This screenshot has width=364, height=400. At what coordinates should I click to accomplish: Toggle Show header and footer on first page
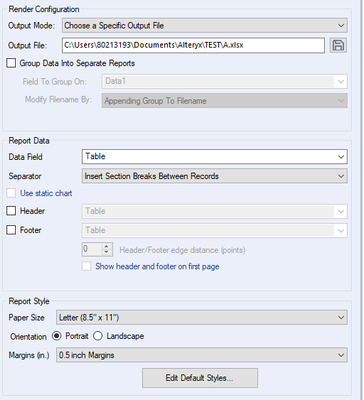(x=87, y=266)
